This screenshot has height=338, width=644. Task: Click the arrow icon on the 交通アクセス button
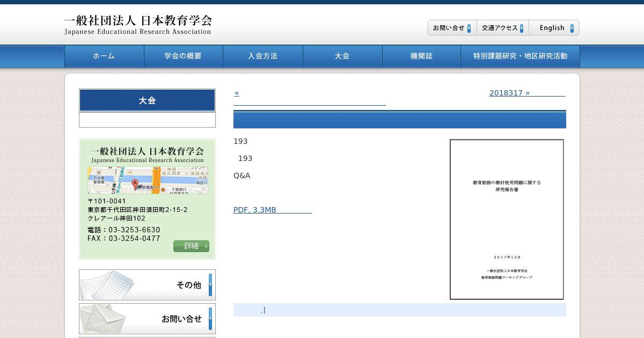(x=522, y=28)
